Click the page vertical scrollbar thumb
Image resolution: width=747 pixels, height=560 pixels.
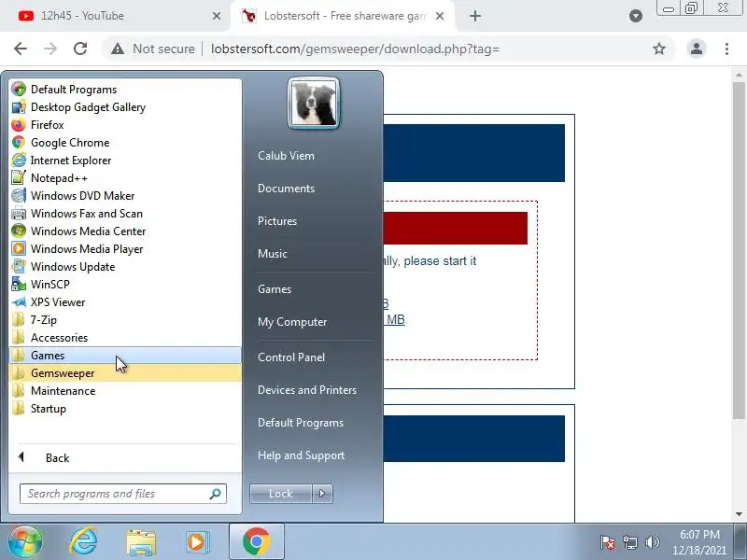coord(739,250)
